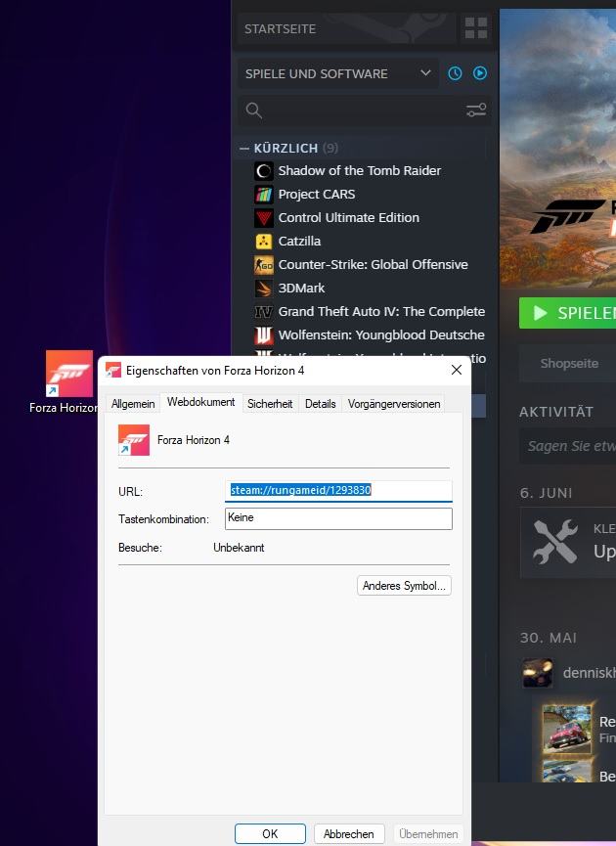Click the update wrench icon under 6. Juni
616x846 pixels.
pos(555,542)
